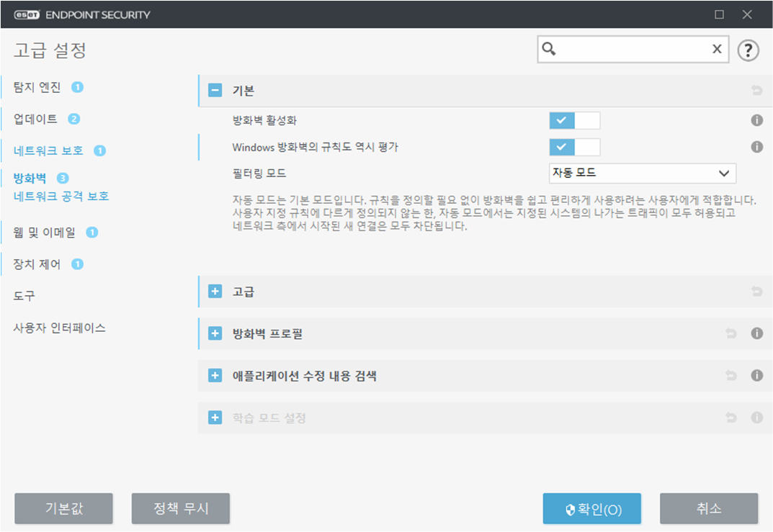
Task: Expand the 방화벽 프로필 section
Action: tap(215, 333)
